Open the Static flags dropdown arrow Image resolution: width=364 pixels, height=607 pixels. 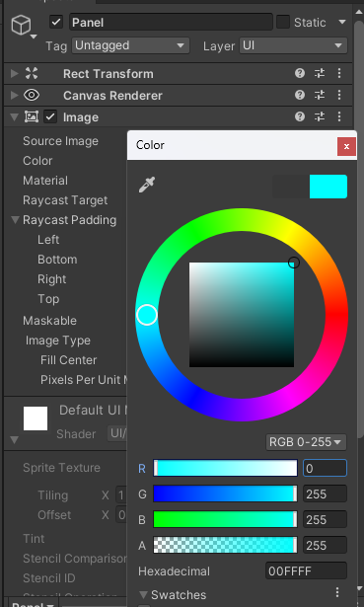point(342,22)
